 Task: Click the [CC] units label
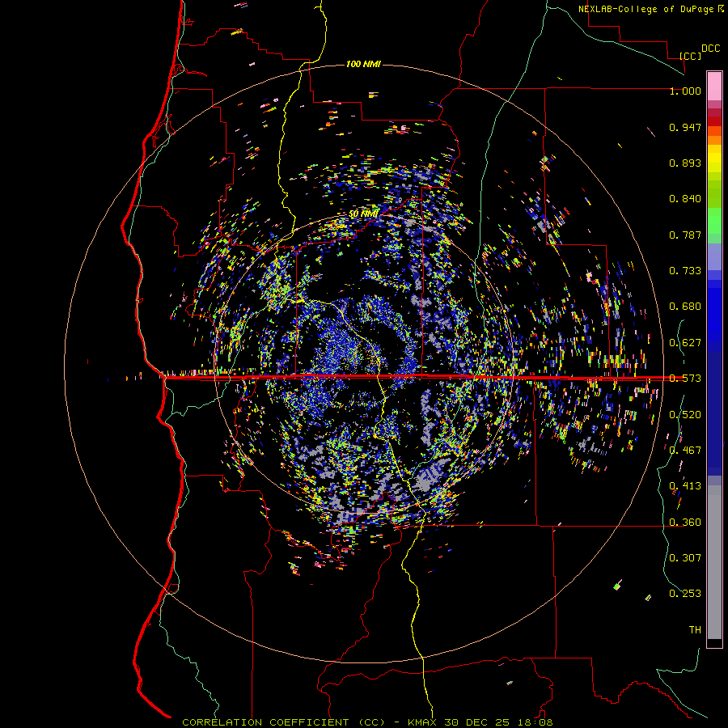tap(690, 56)
